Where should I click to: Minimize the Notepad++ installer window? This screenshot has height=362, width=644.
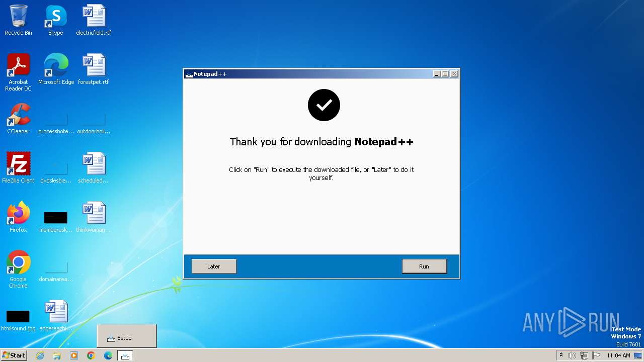click(437, 74)
